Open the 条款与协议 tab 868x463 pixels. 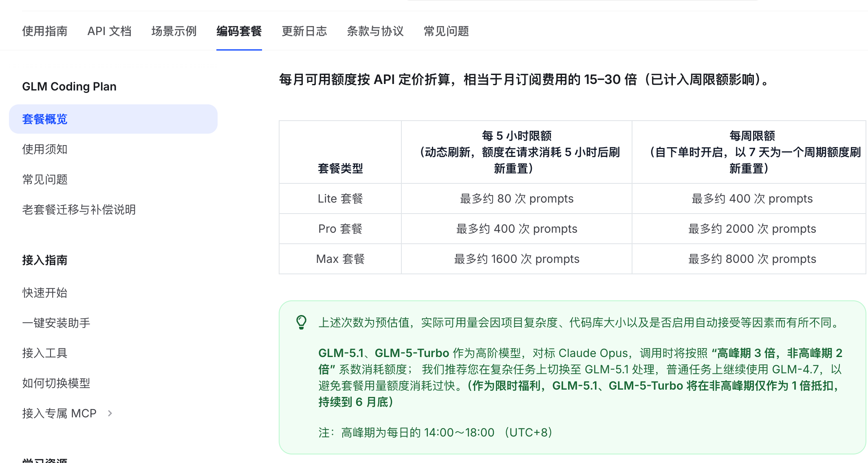pyautogui.click(x=375, y=31)
